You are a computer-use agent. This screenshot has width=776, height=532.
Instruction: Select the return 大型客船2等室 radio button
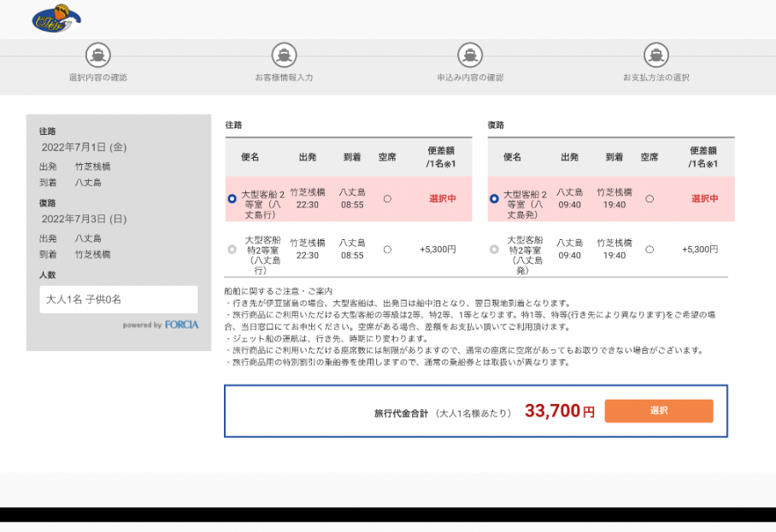[493, 198]
